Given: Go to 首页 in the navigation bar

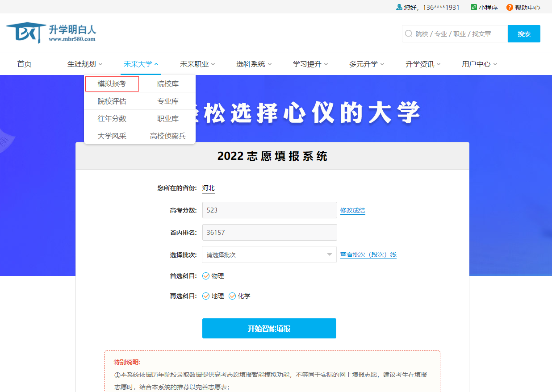Looking at the screenshot, I should click(x=25, y=64).
